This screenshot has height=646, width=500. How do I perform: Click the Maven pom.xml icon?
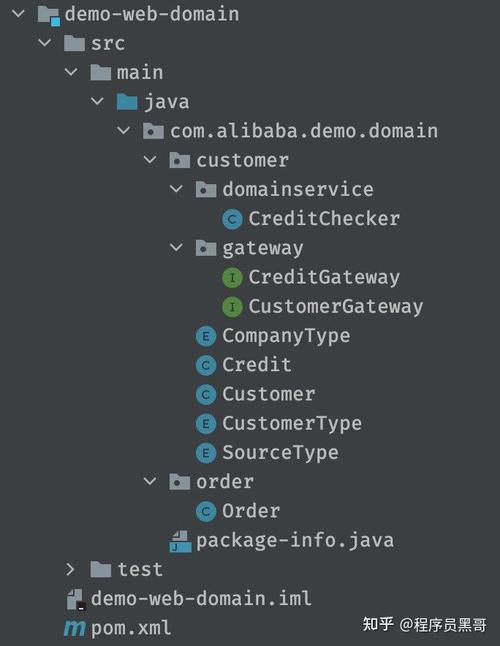coord(75,628)
